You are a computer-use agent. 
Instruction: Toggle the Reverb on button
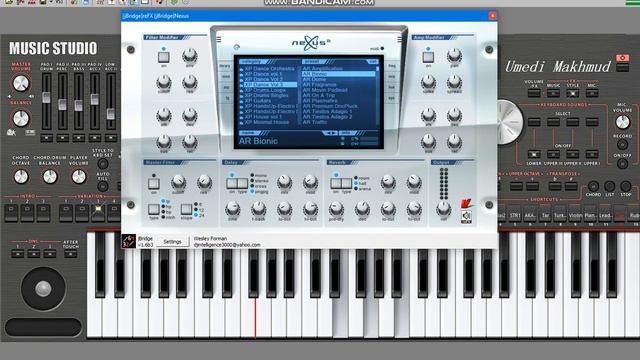pos(336,183)
